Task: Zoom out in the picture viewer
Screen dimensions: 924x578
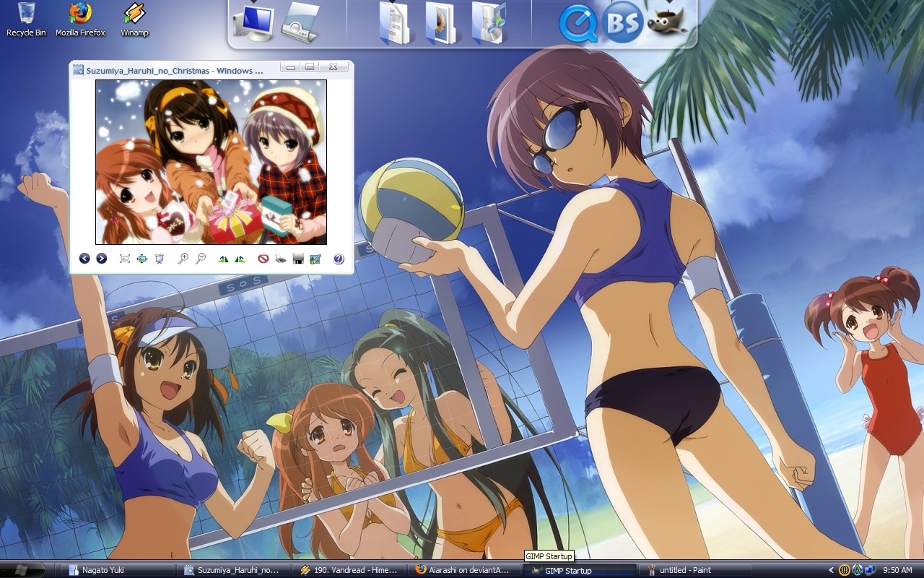Action: coord(201,259)
